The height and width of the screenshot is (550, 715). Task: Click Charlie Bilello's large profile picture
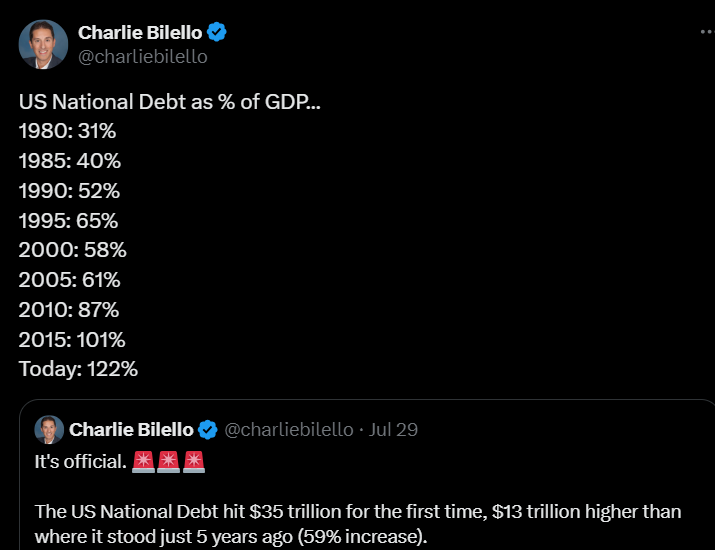pos(43,44)
